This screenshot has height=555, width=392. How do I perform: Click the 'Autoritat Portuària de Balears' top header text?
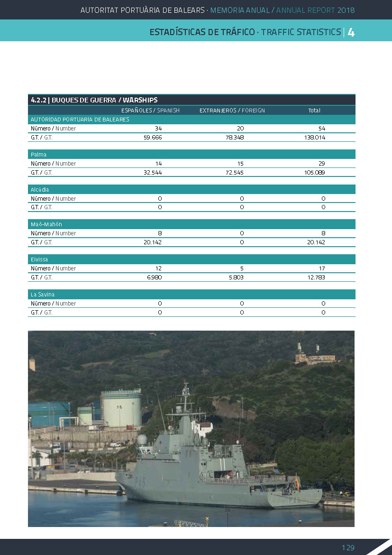142,10
